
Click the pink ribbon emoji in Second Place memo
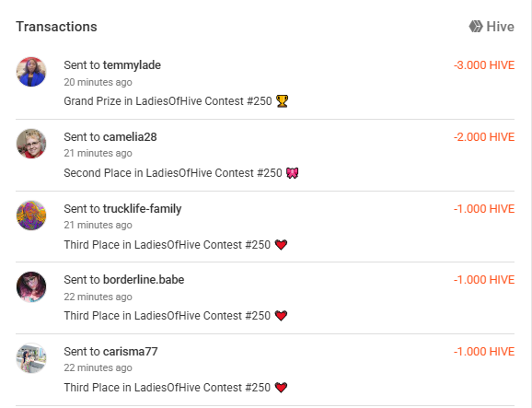pyautogui.click(x=292, y=173)
